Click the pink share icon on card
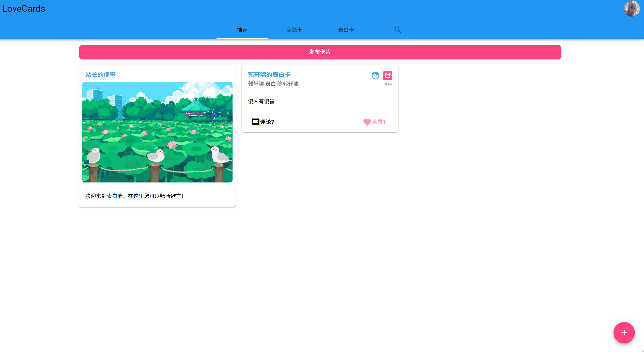 pos(387,75)
